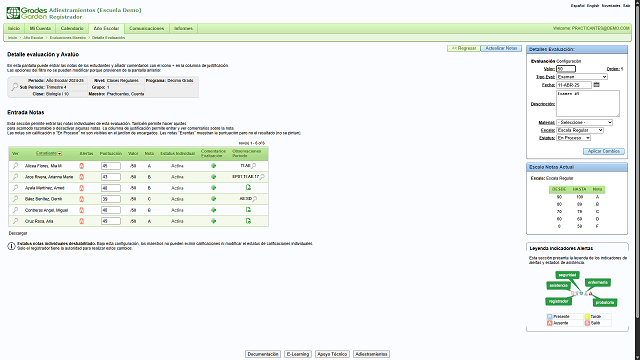This screenshot has width=640, height=360.
Task: Click the Salir link
Action: pos(627,6)
